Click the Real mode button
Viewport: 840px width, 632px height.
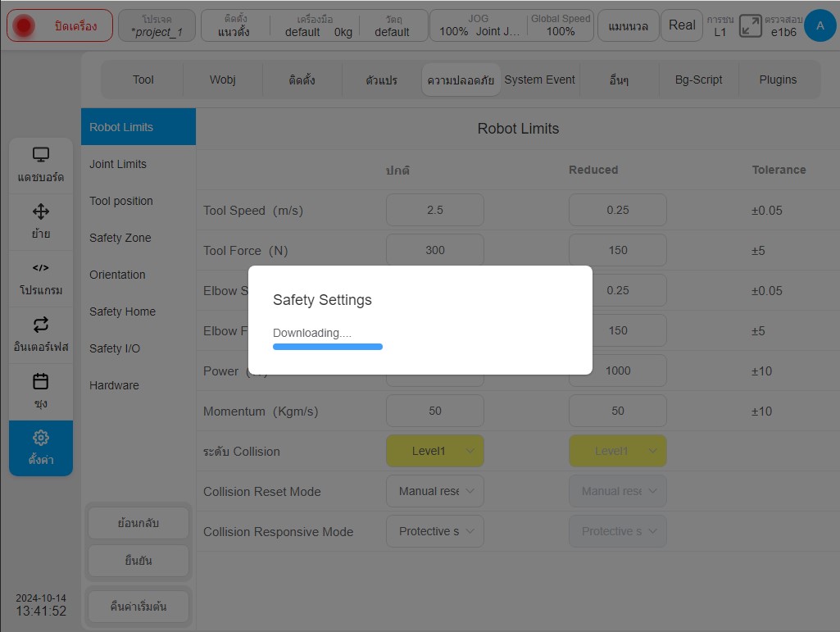[682, 25]
